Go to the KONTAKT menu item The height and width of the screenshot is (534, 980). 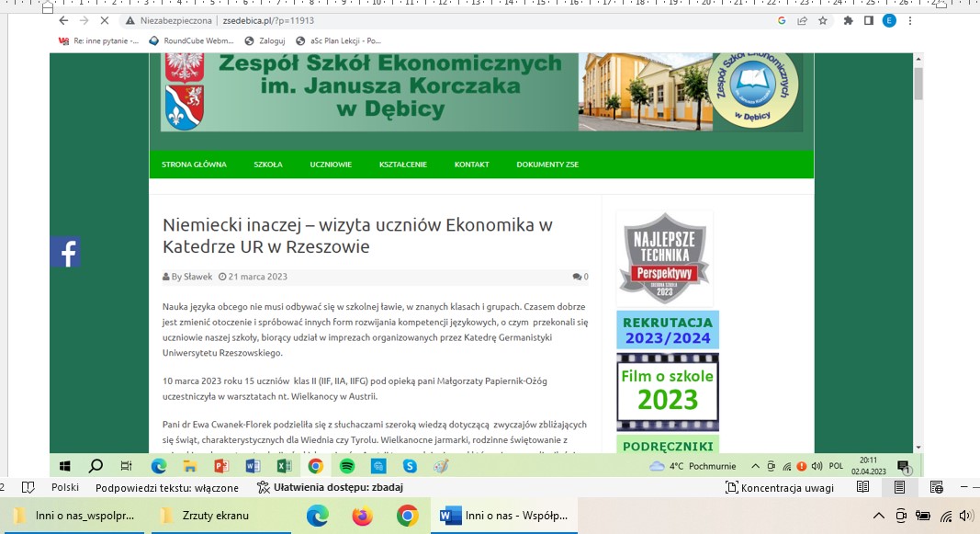coord(471,165)
